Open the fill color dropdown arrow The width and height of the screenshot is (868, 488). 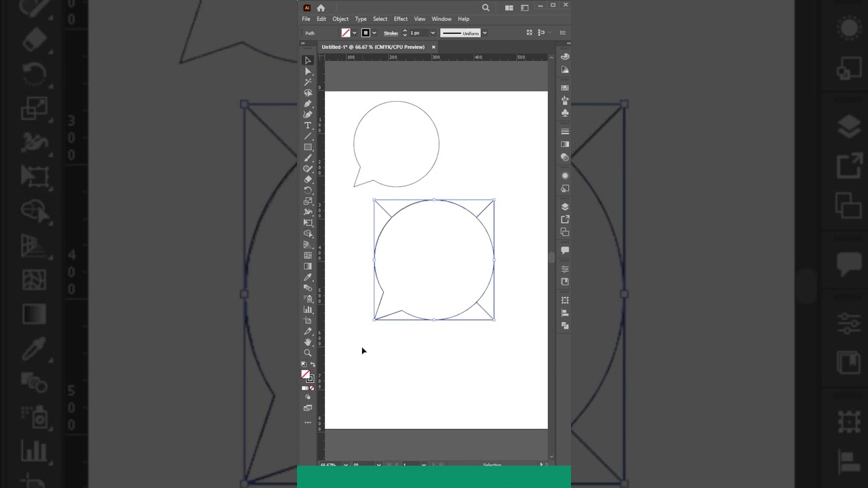pos(354,33)
